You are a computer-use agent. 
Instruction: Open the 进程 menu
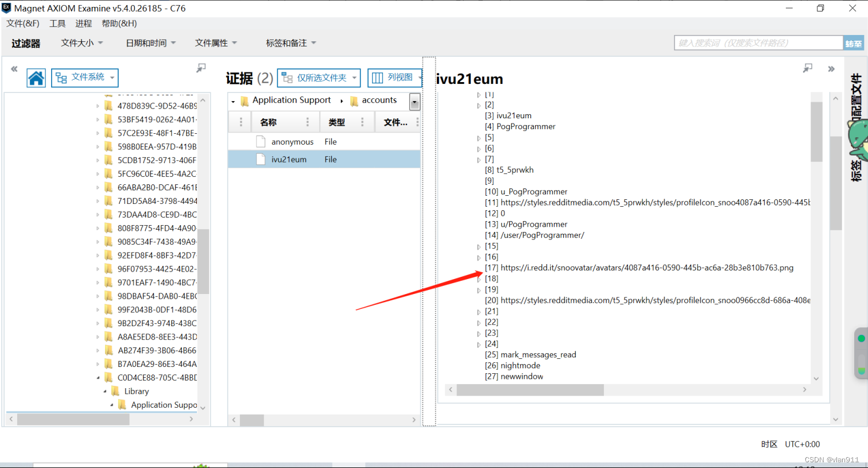click(x=83, y=24)
